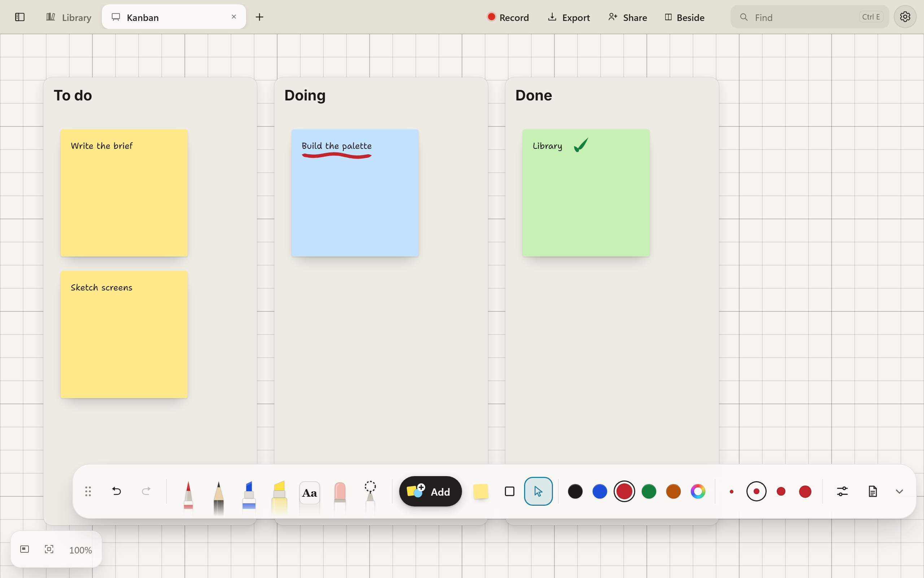Image resolution: width=924 pixels, height=578 pixels.
Task: Choose the square shape tool
Action: 509,491
